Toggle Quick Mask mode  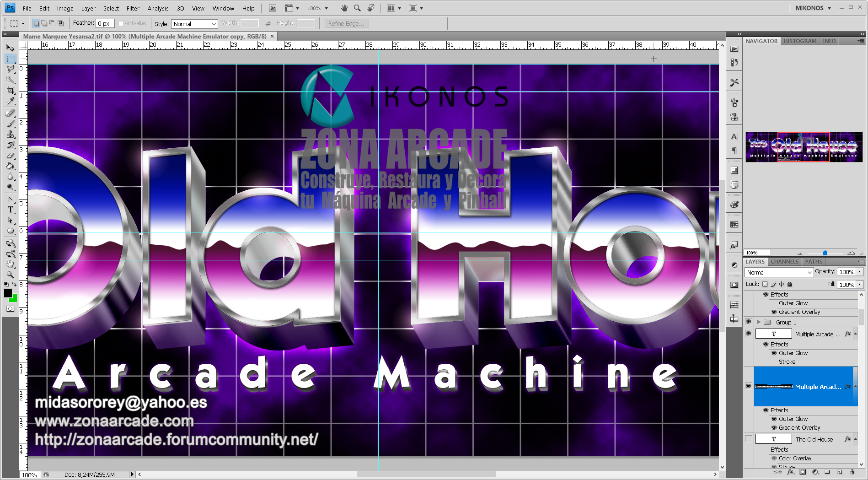coord(11,309)
